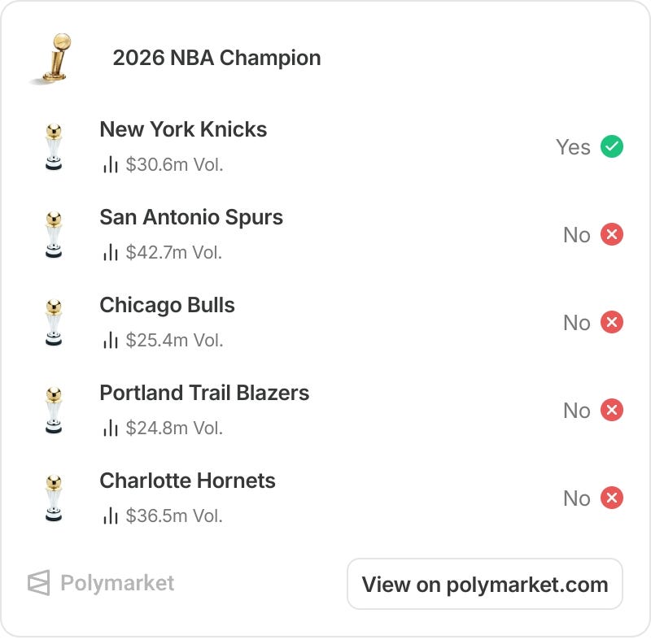Click the red X icon for Chicago Bulls
The image size is (651, 644).
click(x=612, y=322)
